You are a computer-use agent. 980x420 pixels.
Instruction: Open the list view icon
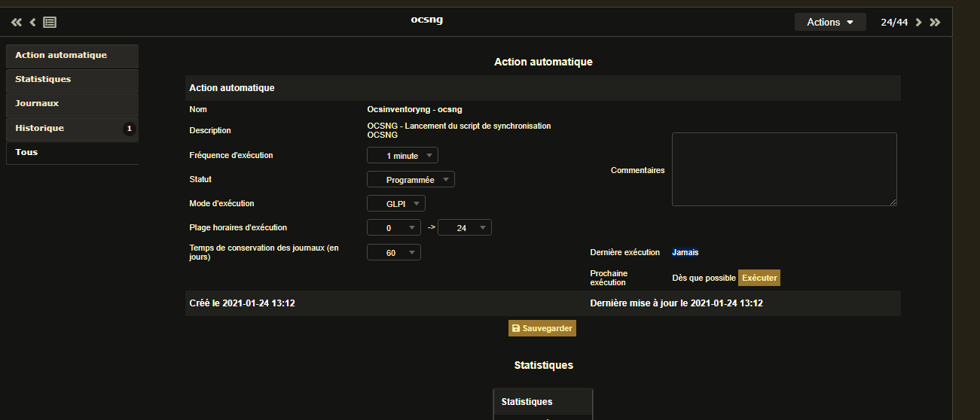pyautogui.click(x=50, y=23)
